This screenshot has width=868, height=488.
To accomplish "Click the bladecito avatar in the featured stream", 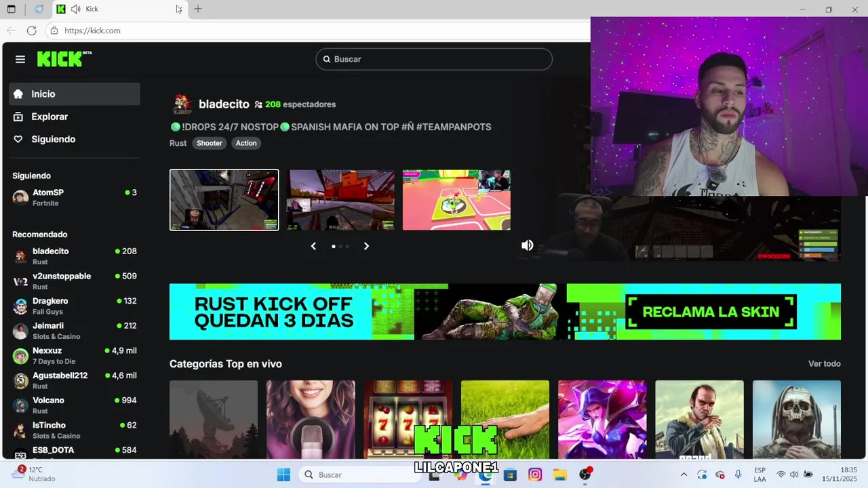I will [182, 104].
